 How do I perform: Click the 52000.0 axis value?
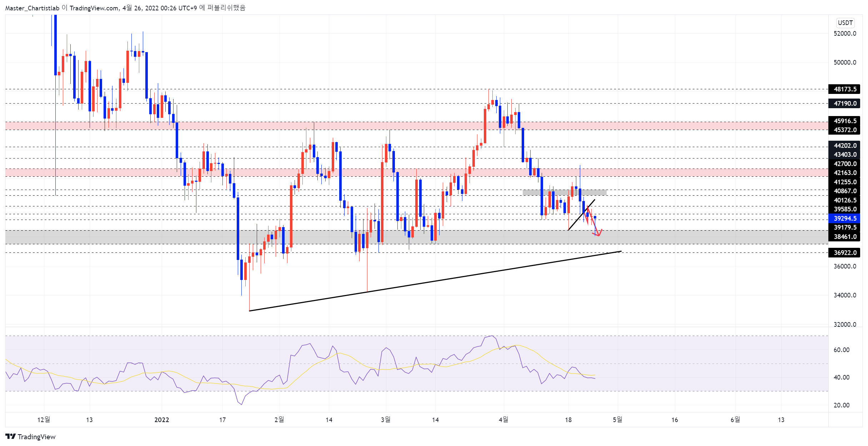(845, 34)
